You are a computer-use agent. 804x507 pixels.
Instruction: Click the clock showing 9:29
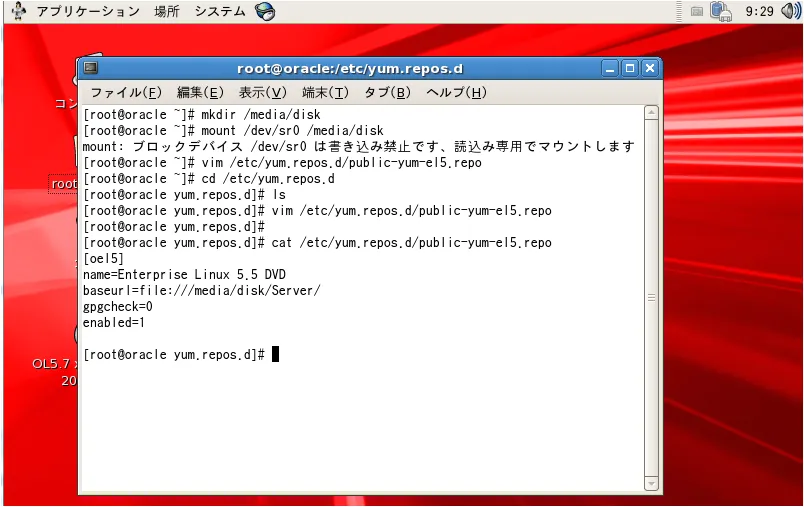pyautogui.click(x=759, y=11)
